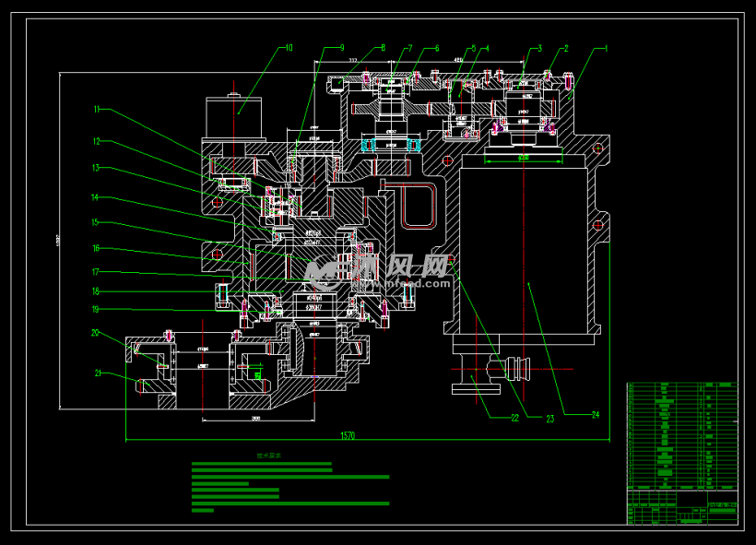Select the cylindrical cap under callout 10

pos(234,117)
